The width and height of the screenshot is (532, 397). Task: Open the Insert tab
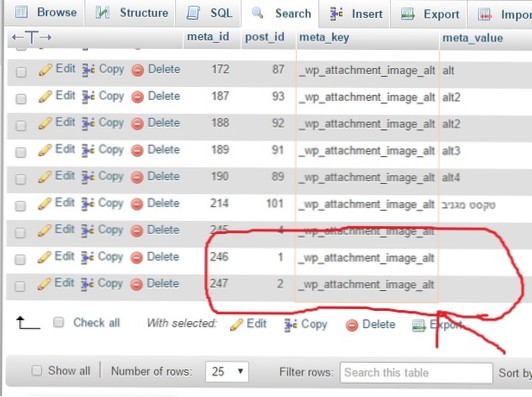coord(355,14)
